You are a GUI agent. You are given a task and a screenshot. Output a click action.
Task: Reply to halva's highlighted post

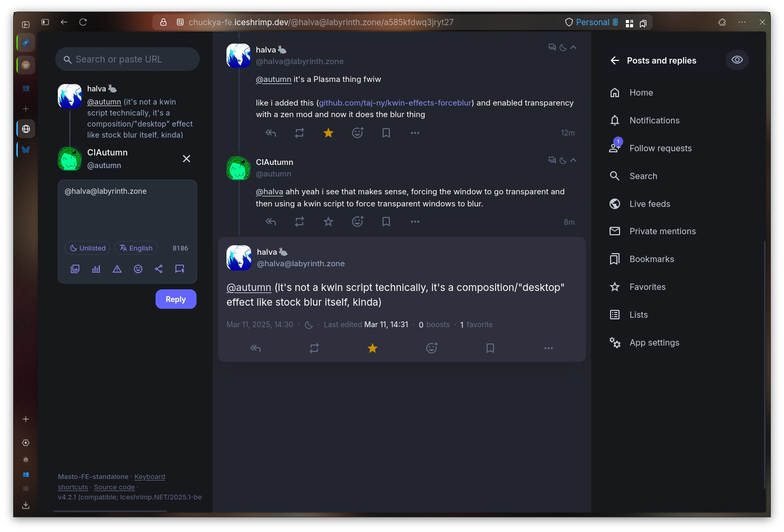pyautogui.click(x=256, y=348)
